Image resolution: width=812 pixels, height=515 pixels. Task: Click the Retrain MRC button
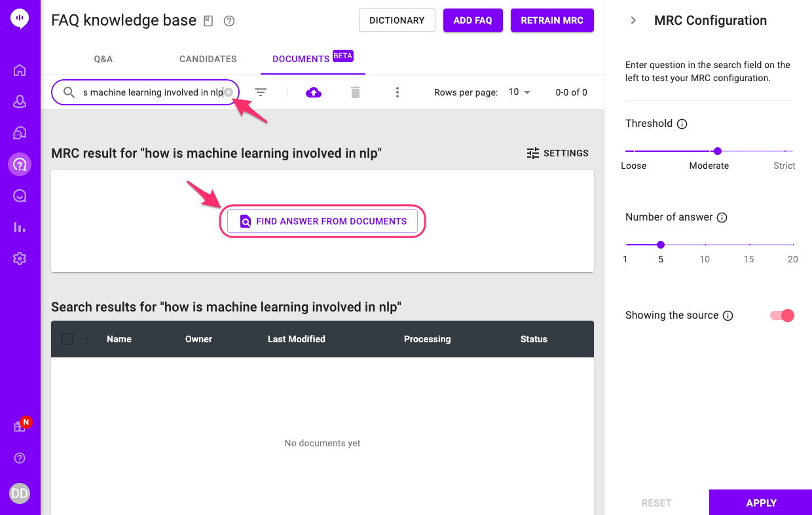point(552,20)
